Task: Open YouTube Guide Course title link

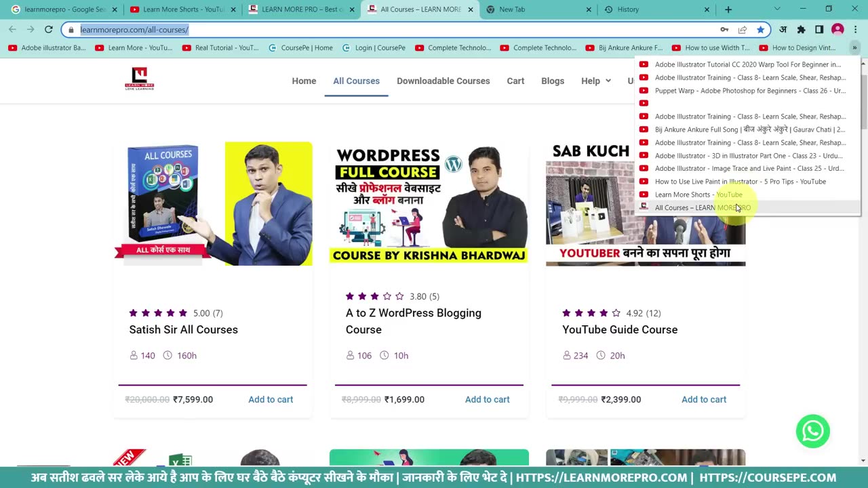Action: coord(620,329)
